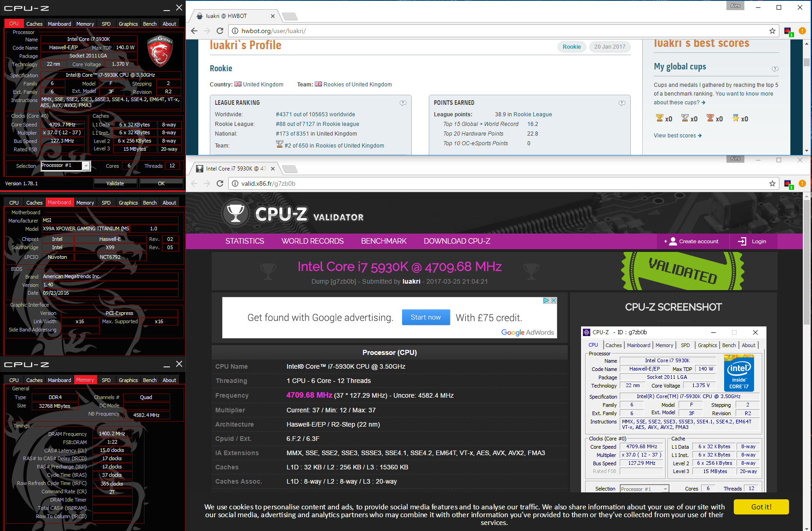Open the orange extension icon in HWBOT window
This screenshot has width=812, height=531.
click(802, 31)
